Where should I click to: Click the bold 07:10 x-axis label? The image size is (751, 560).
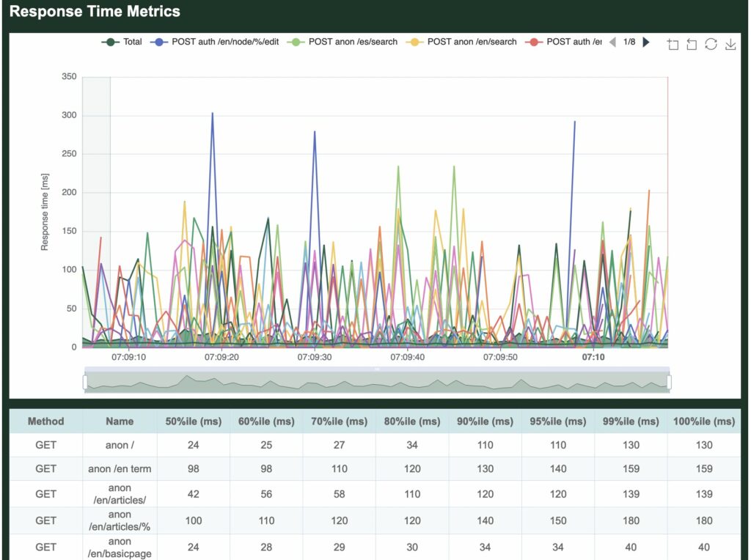click(593, 357)
